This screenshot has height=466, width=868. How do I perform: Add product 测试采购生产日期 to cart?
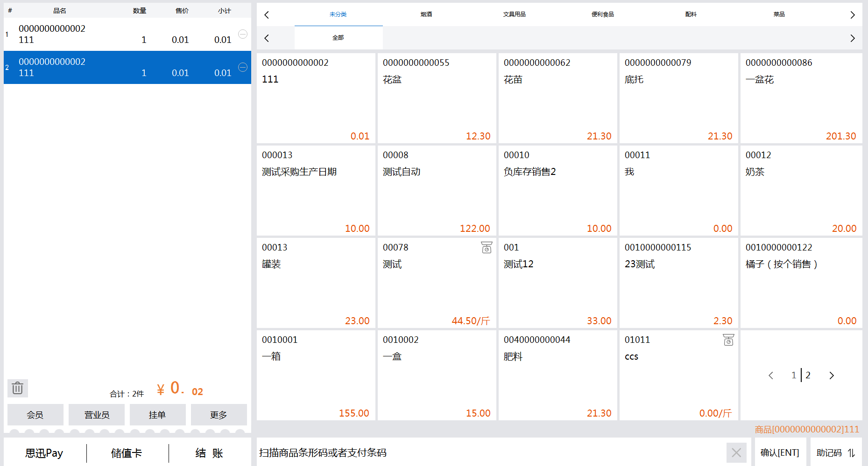(x=316, y=190)
